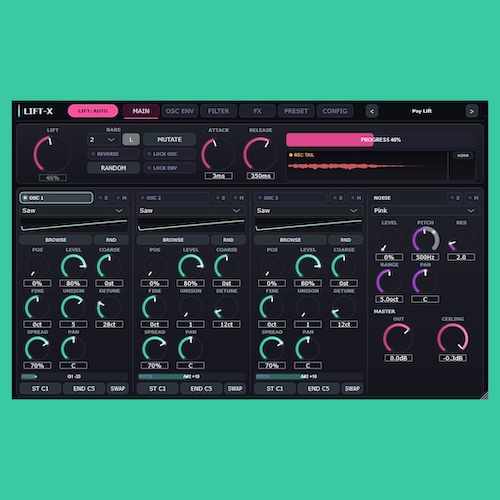Click the MUTATE button
This screenshot has height=500, width=500.
pyautogui.click(x=169, y=139)
